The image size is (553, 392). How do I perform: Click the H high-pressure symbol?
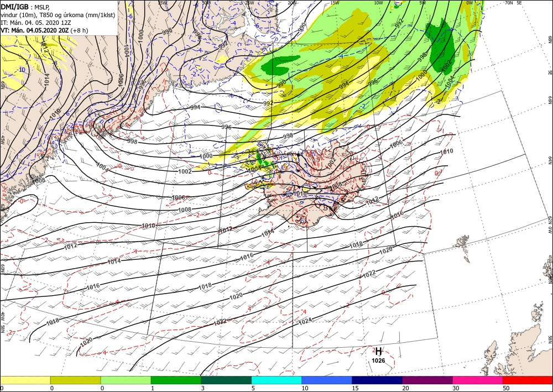(x=378, y=352)
